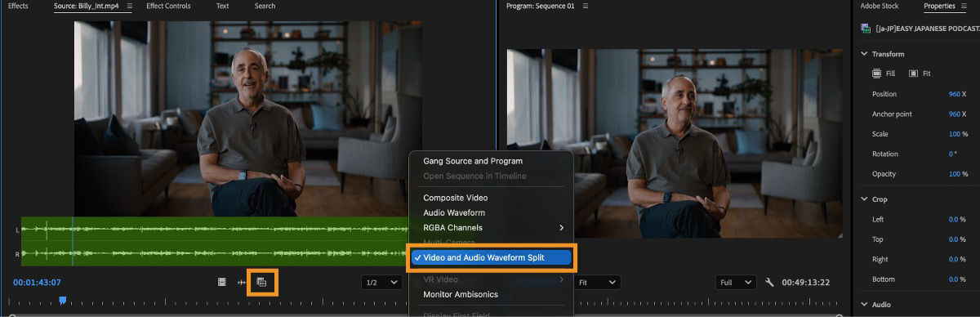This screenshot has height=317, width=980.
Task: Switch to the Effect Controls tab
Action: 168,7
